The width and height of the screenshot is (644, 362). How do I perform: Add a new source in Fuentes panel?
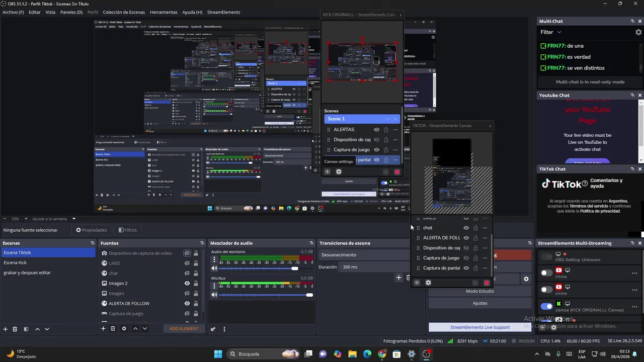click(x=103, y=329)
